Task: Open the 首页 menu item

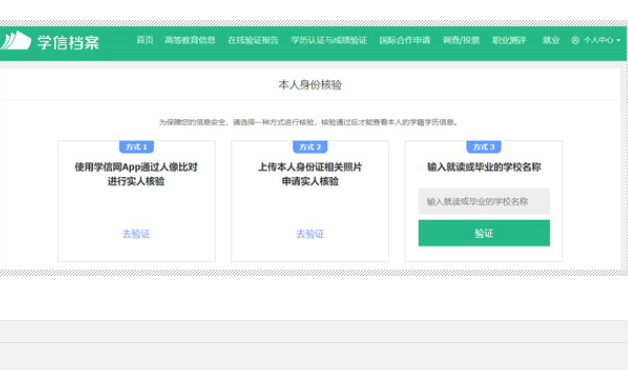Action: click(145, 40)
